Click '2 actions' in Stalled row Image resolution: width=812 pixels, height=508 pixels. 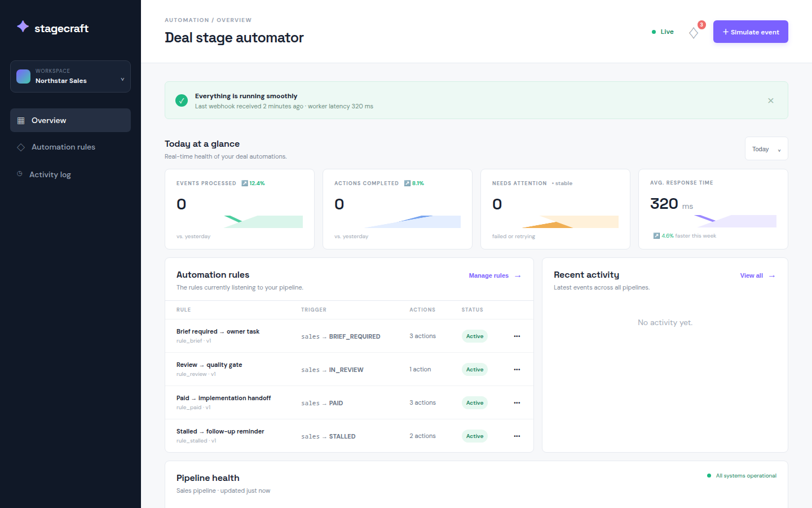point(422,436)
